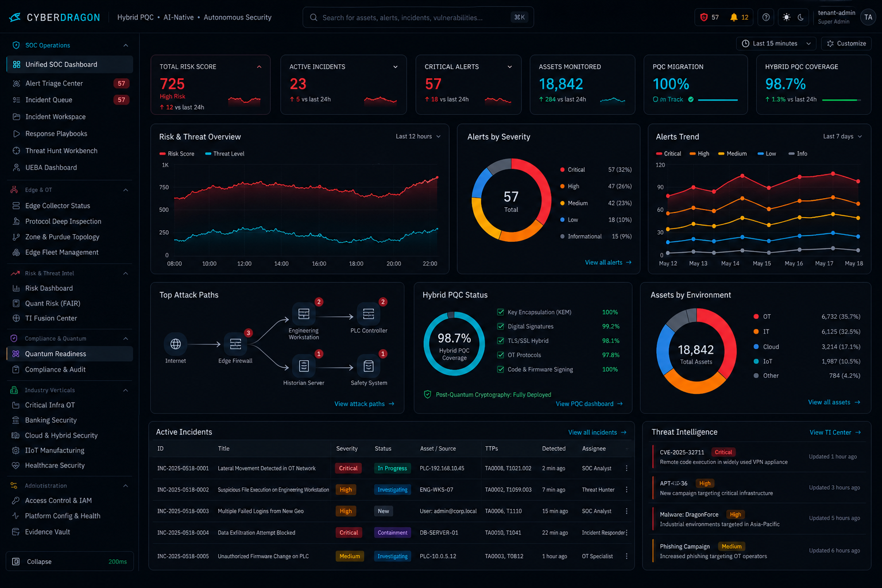The image size is (882, 588).
Task: Toggle Key Encapsulation (KEM) checkbox
Action: pos(500,312)
